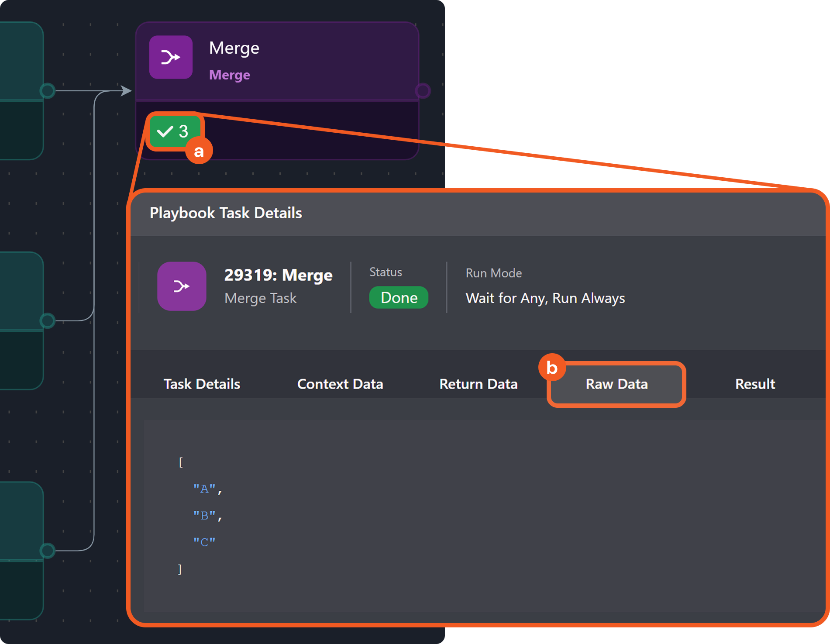
Task: Click the bottom teal node output port
Action: (47, 551)
